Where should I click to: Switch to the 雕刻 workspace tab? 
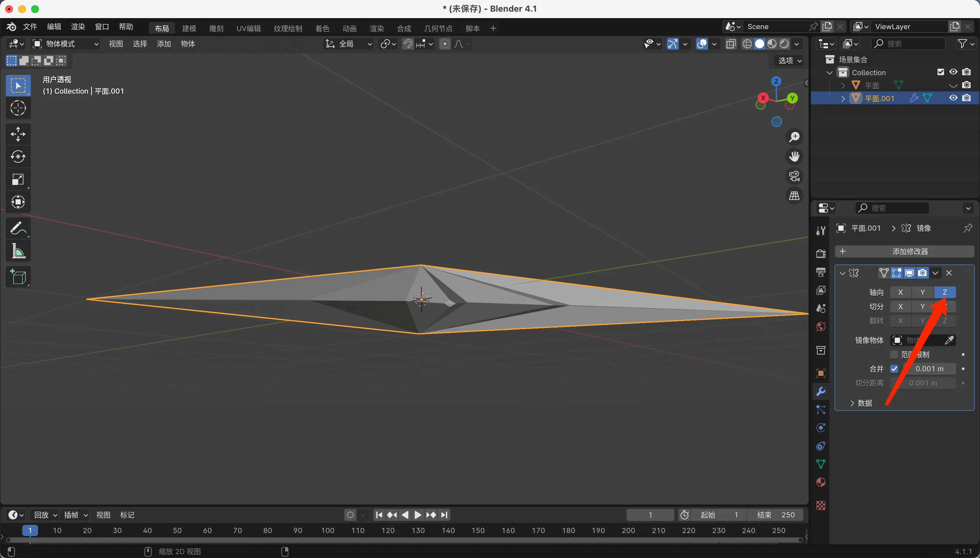(216, 29)
